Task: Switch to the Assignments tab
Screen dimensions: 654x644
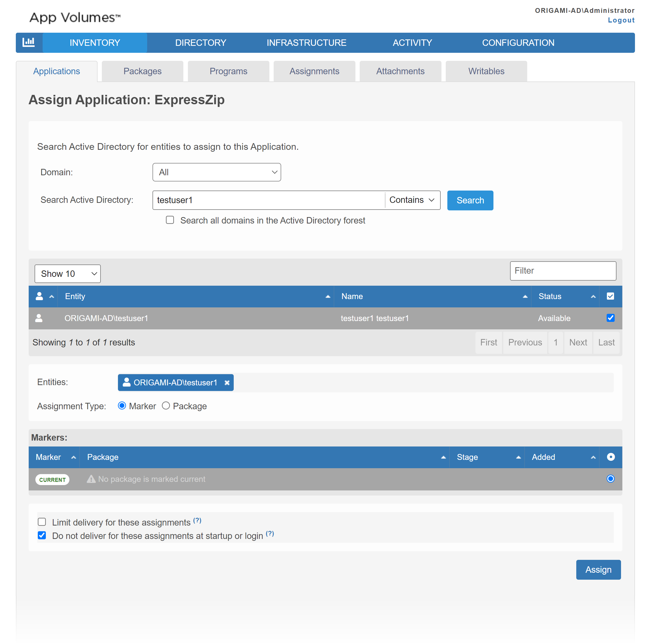Action: (314, 71)
